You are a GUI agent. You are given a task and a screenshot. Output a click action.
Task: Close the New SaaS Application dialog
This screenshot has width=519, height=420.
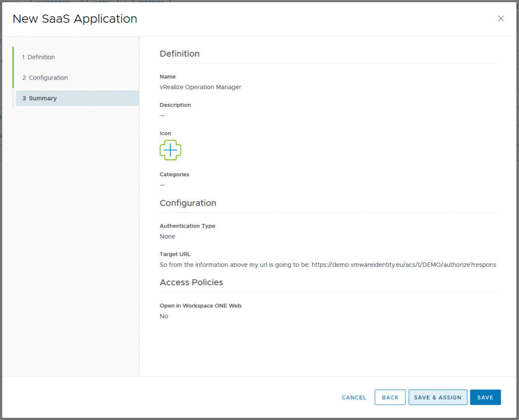[x=501, y=19]
